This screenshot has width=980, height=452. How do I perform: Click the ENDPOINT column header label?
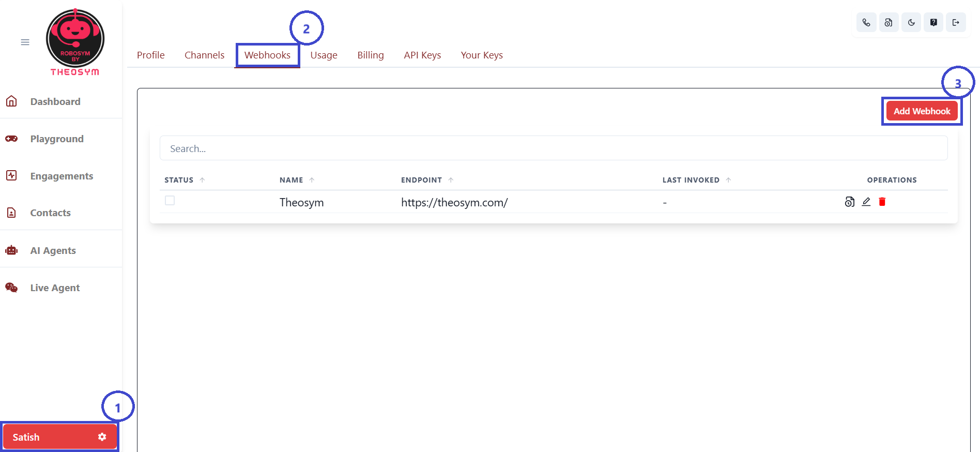click(x=421, y=180)
